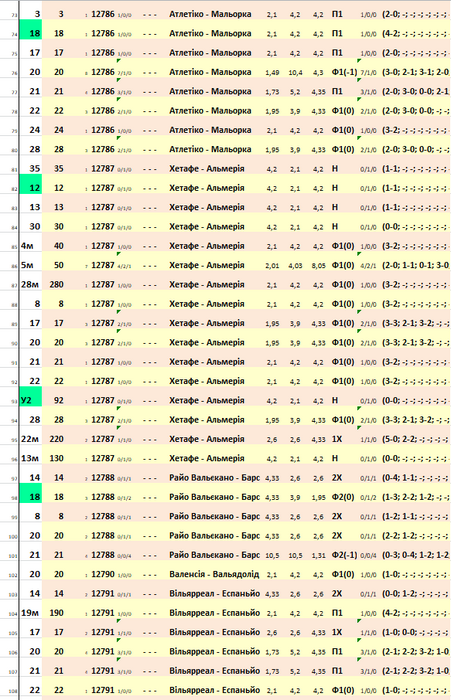Select the green cell labeled У2
The image size is (451, 700).
point(30,400)
